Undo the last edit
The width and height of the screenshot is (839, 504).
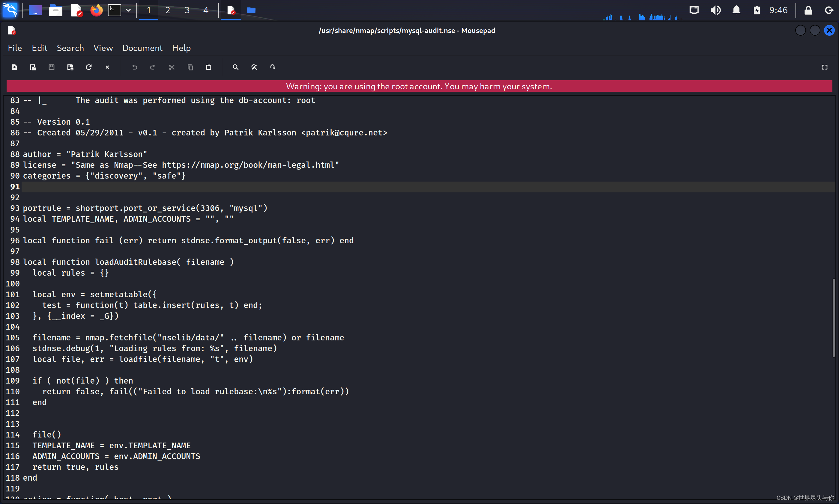click(135, 67)
